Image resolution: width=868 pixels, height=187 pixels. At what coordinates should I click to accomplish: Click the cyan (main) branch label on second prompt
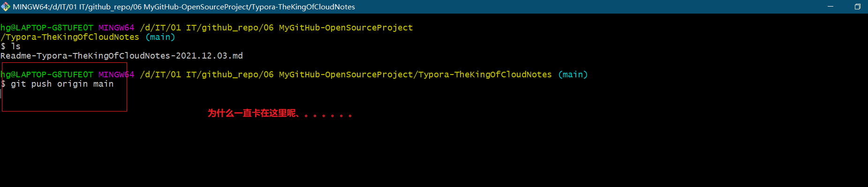pos(573,75)
